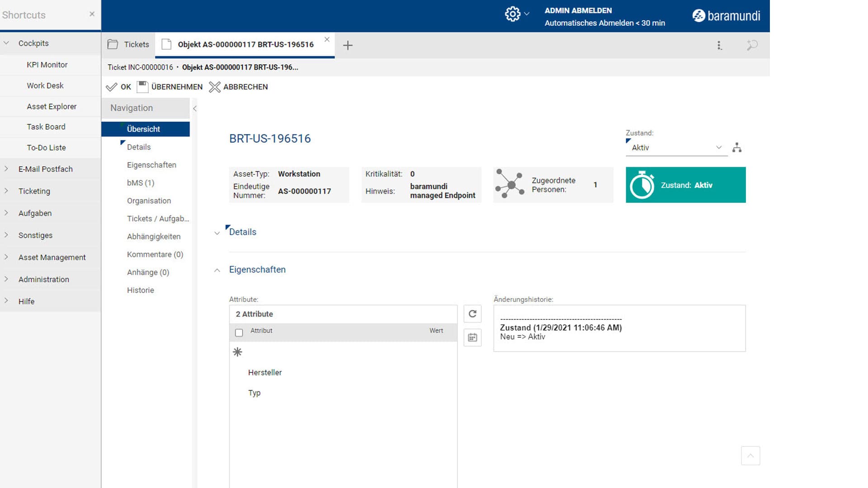
Task: Click ADMIN ABMELDEN logout link
Action: pos(578,10)
